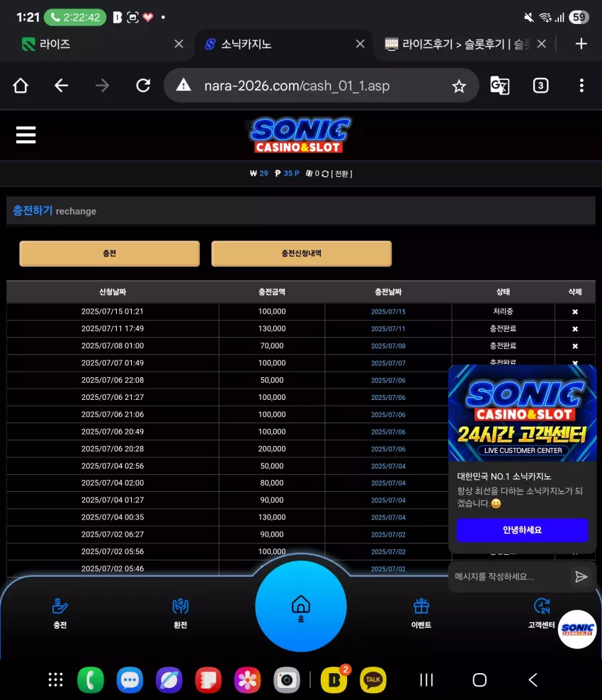Tap Android home button
The height and width of the screenshot is (700, 602).
479,680
